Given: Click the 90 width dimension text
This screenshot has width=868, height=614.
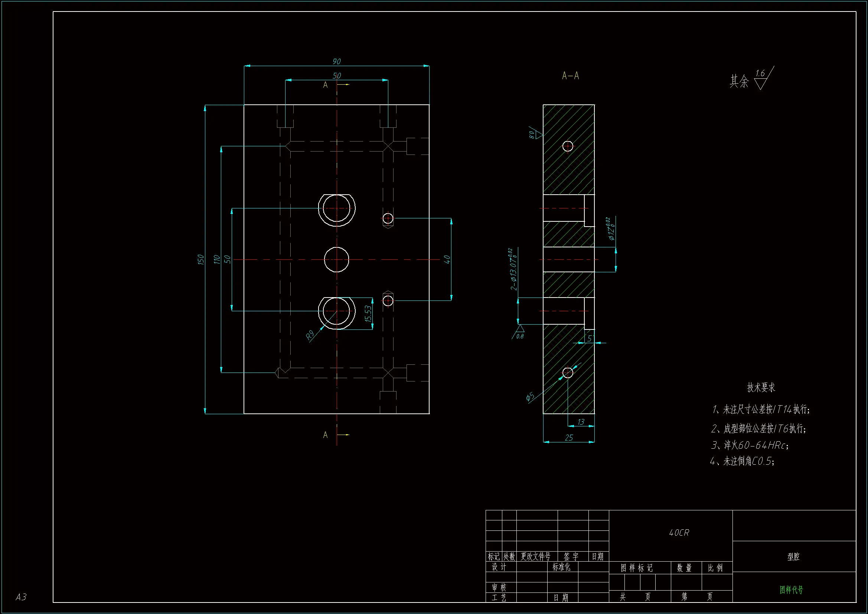Looking at the screenshot, I should pos(336,61).
